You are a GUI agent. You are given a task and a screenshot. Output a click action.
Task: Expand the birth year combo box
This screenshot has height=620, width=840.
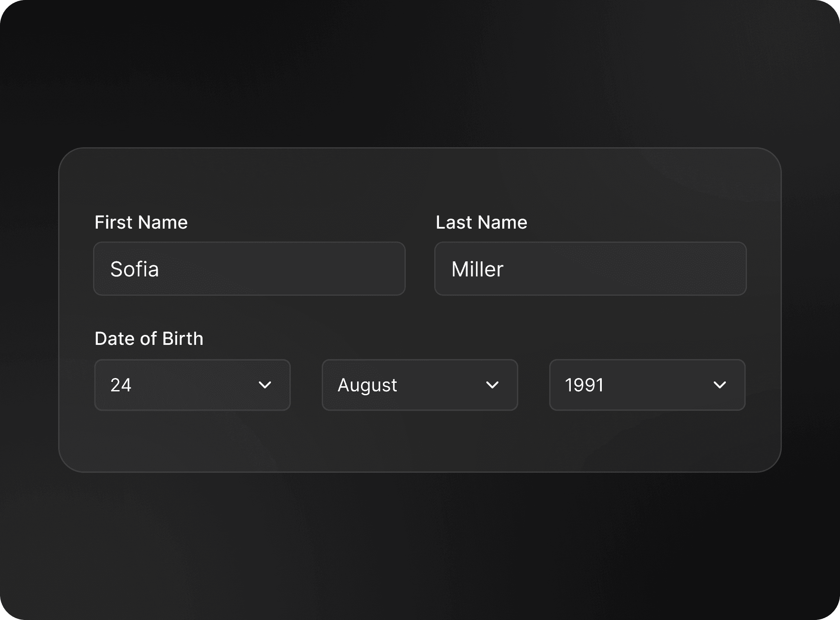click(647, 385)
